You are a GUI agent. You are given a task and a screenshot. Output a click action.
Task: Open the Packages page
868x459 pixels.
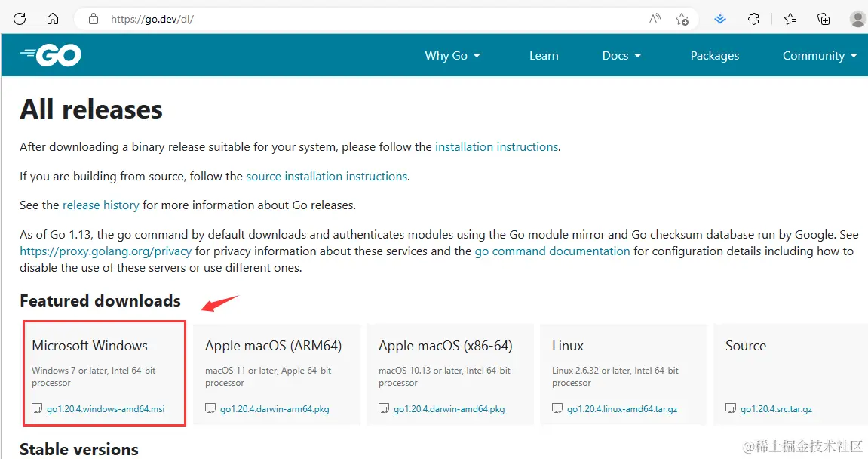click(x=715, y=55)
